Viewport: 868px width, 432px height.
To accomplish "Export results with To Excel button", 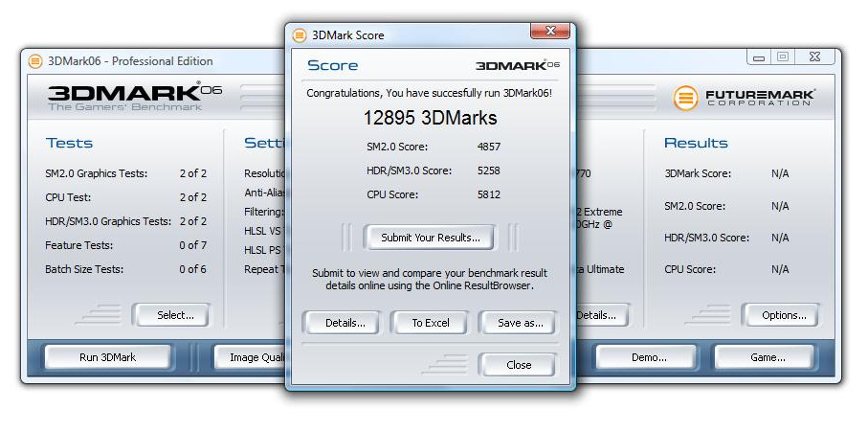I will point(430,323).
